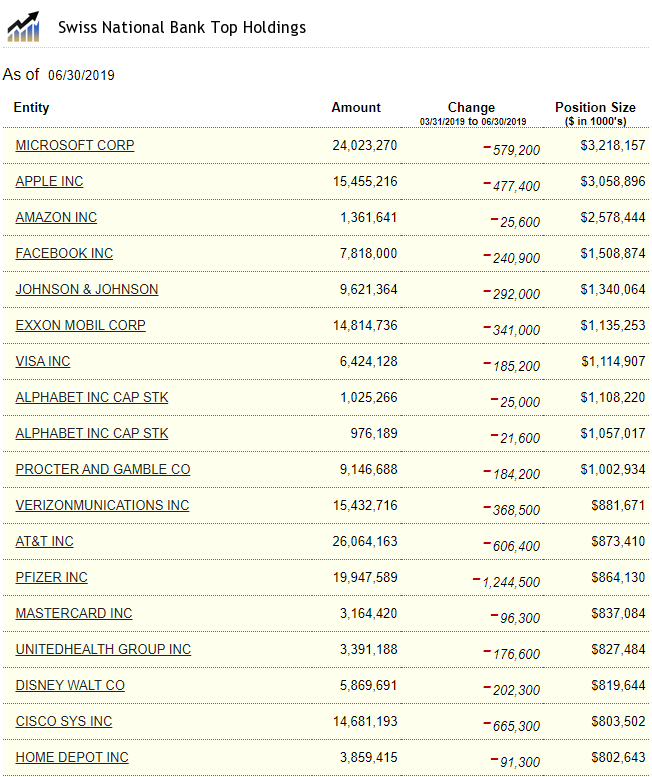Click the Amount column header
Viewport: 652px width, 777px height.
pyautogui.click(x=356, y=107)
